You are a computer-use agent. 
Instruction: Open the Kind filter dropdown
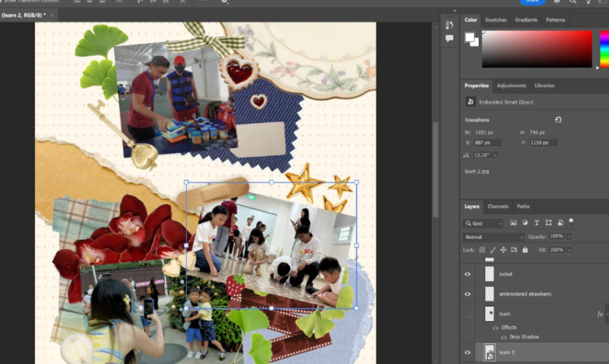[x=483, y=224]
